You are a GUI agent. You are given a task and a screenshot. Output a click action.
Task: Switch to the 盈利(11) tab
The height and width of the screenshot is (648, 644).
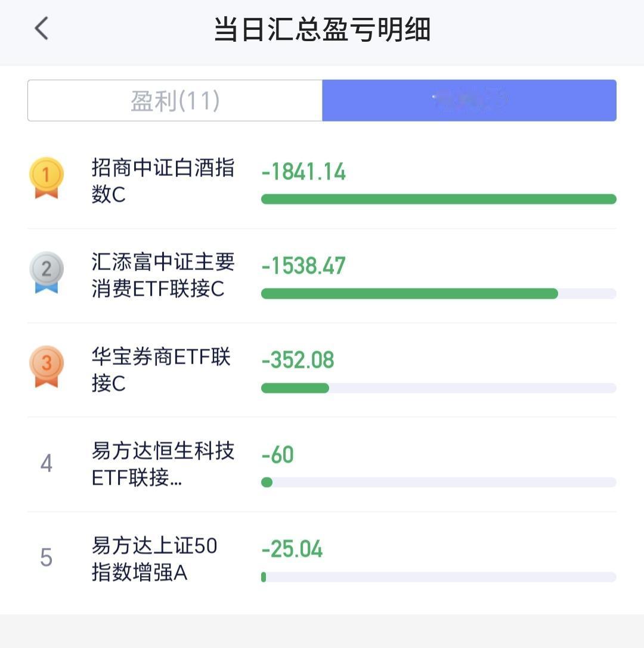[x=175, y=100]
